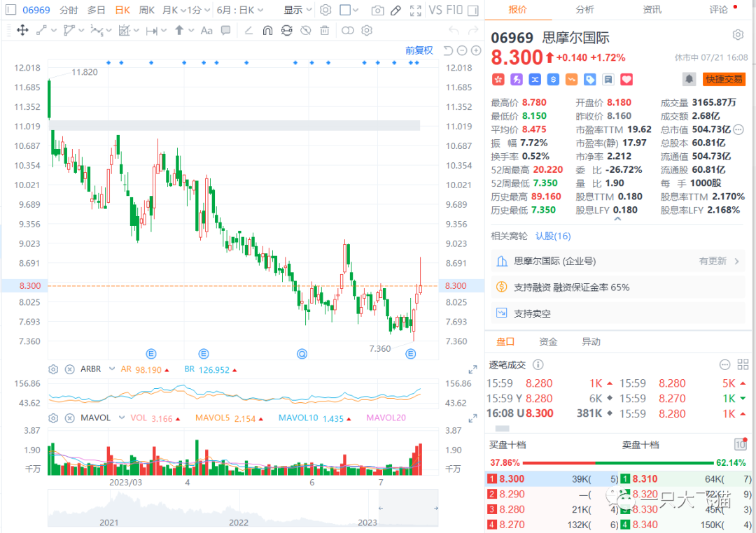Open the 资讯 news tab

pyautogui.click(x=652, y=10)
